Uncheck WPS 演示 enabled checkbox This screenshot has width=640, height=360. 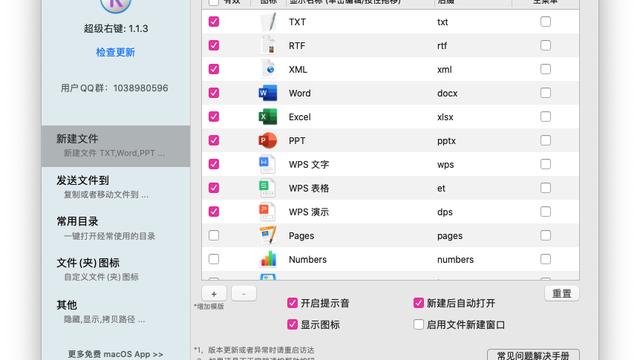coord(214,211)
